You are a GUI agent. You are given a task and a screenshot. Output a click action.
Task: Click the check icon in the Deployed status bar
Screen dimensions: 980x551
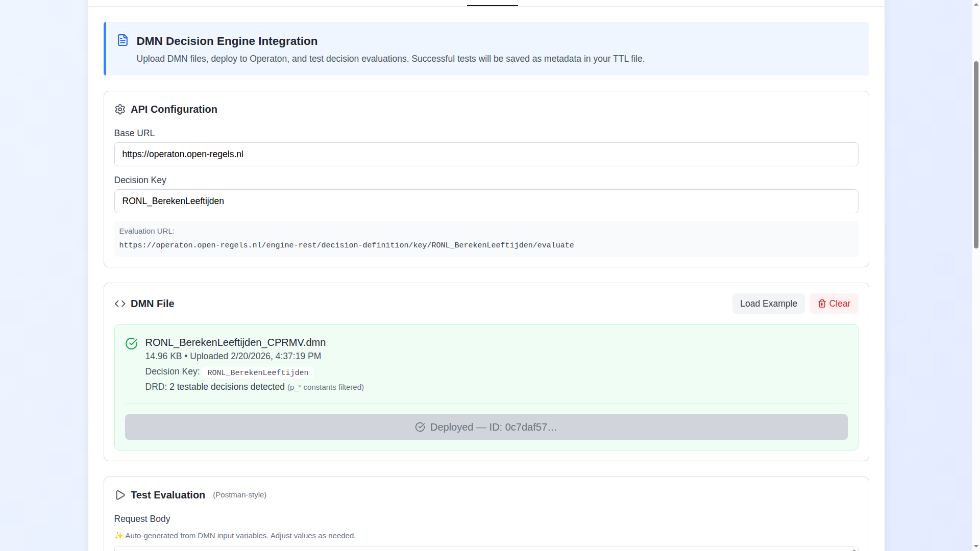coord(420,427)
